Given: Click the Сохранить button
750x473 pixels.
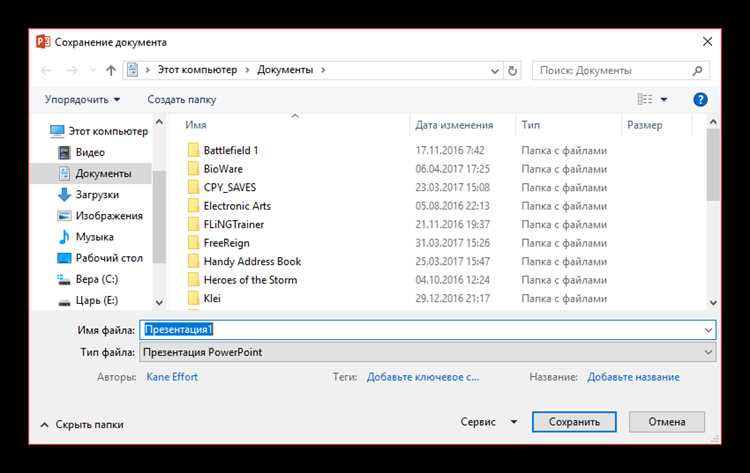Looking at the screenshot, I should pyautogui.click(x=574, y=422).
